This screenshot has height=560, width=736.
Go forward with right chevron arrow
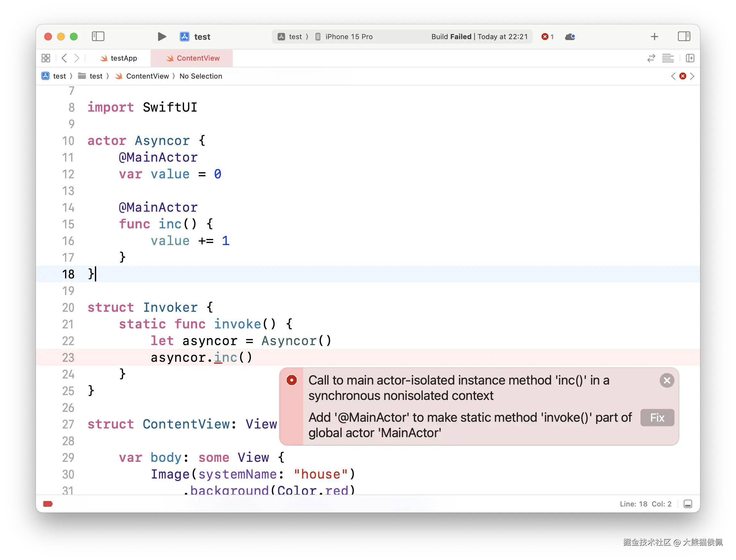pyautogui.click(x=77, y=58)
